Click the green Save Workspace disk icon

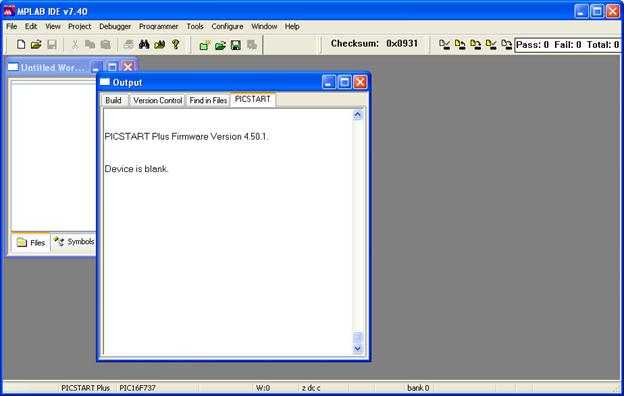[236, 45]
